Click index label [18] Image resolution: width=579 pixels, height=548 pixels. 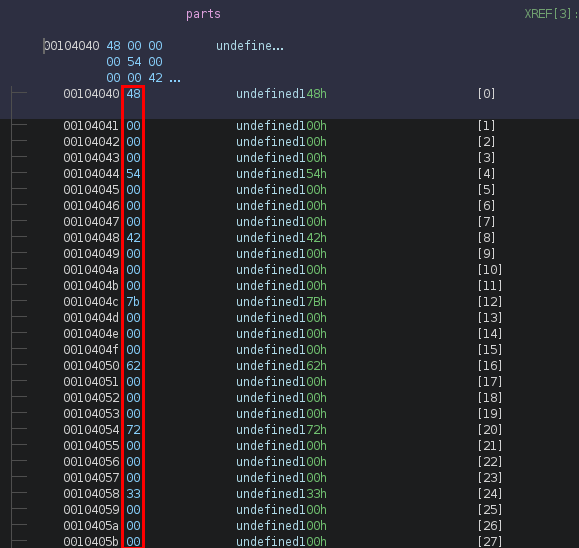coord(490,398)
